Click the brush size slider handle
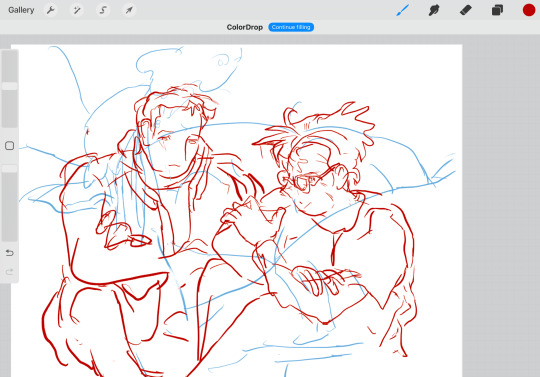540x377 pixels. coord(10,86)
